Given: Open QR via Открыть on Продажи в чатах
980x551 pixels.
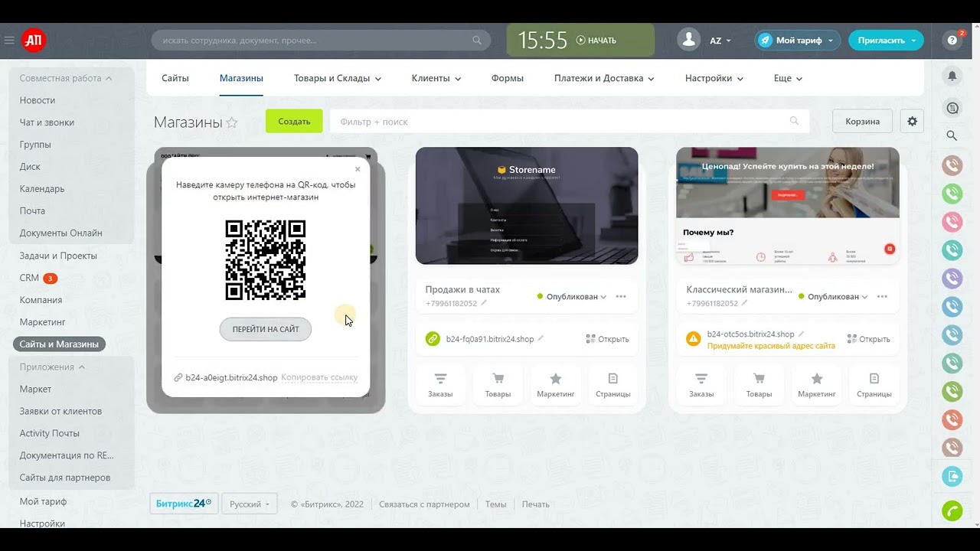Looking at the screenshot, I should pos(608,339).
